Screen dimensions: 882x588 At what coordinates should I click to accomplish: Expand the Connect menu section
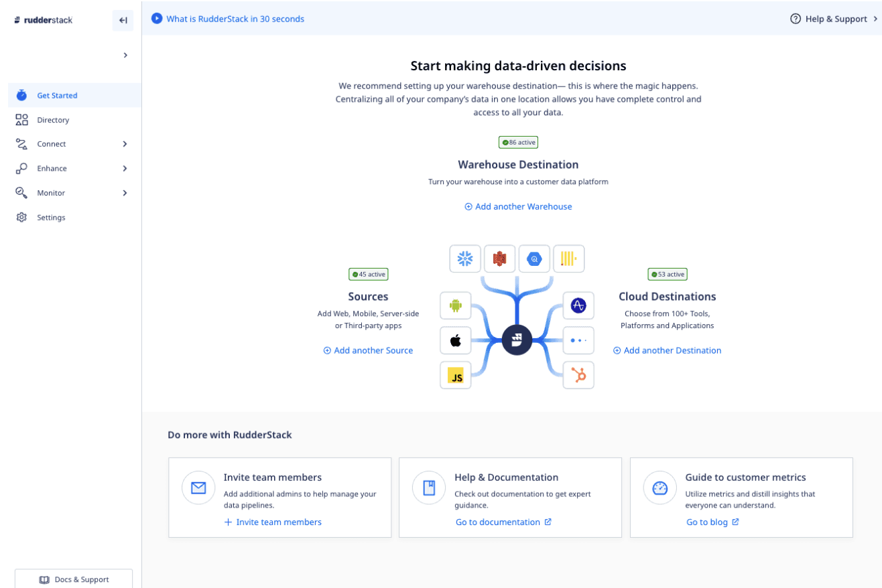pos(125,144)
